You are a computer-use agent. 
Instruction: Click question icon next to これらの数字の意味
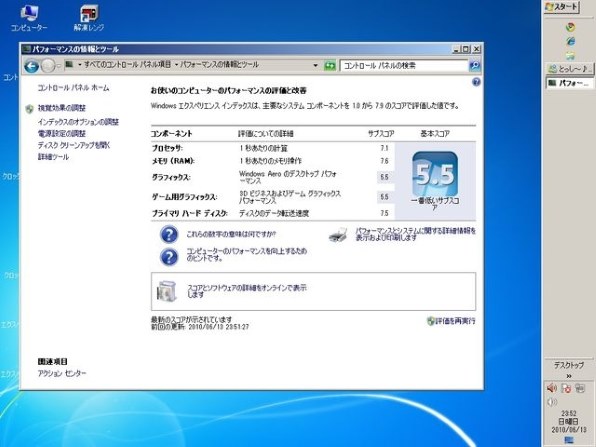coord(169,234)
